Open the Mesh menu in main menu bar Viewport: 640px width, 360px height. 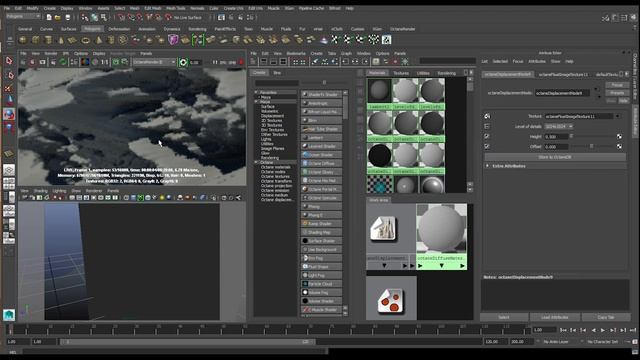coord(134,8)
